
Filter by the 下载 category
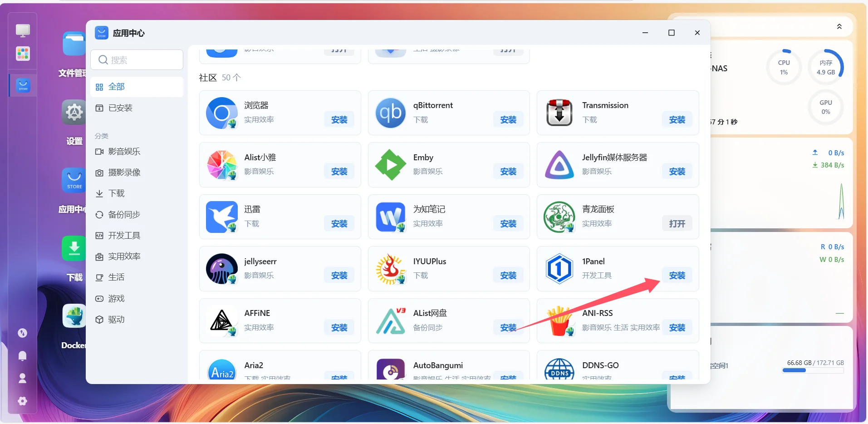[x=116, y=193]
